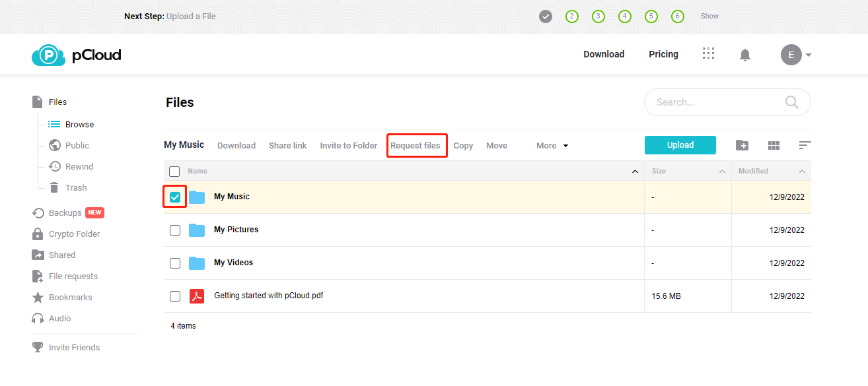Expand the More actions dropdown
Viewport: 868px width, 386px height.
pos(552,146)
